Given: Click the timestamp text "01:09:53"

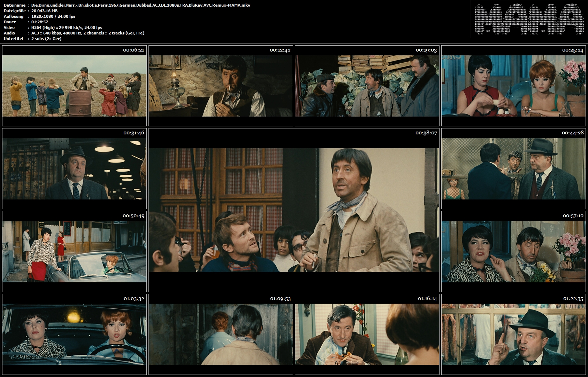Looking at the screenshot, I should pyautogui.click(x=280, y=298).
